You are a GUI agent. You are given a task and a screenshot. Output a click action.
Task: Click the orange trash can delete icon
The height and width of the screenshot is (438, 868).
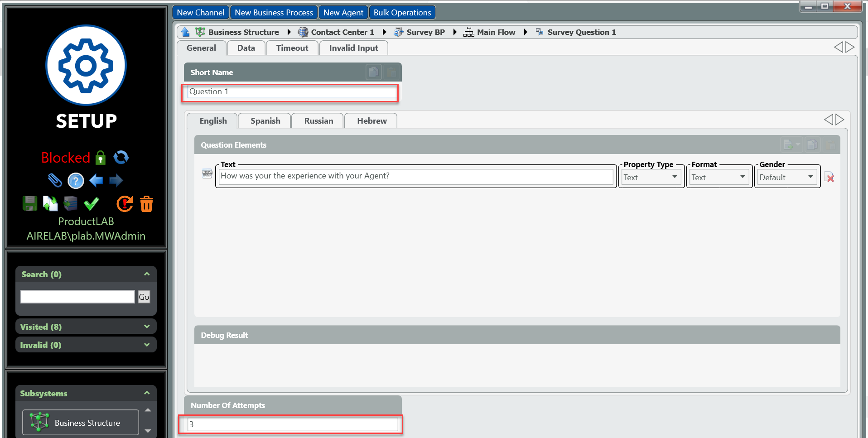click(146, 204)
